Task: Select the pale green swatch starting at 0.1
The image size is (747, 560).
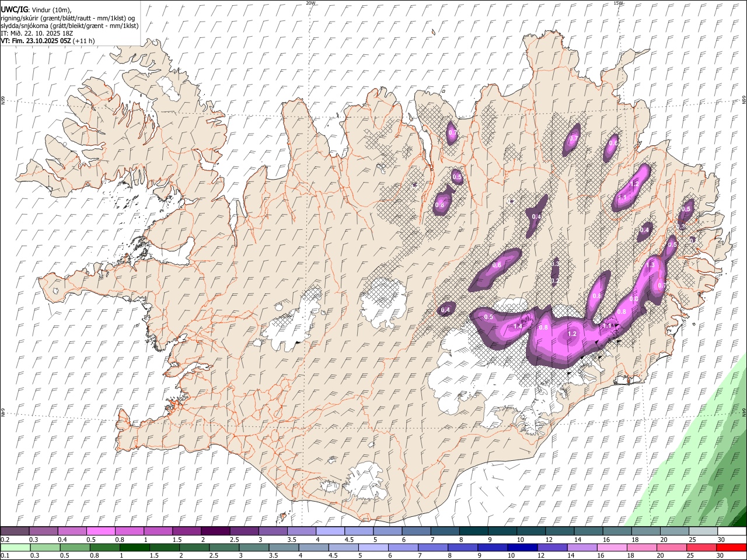Action: coord(15,548)
